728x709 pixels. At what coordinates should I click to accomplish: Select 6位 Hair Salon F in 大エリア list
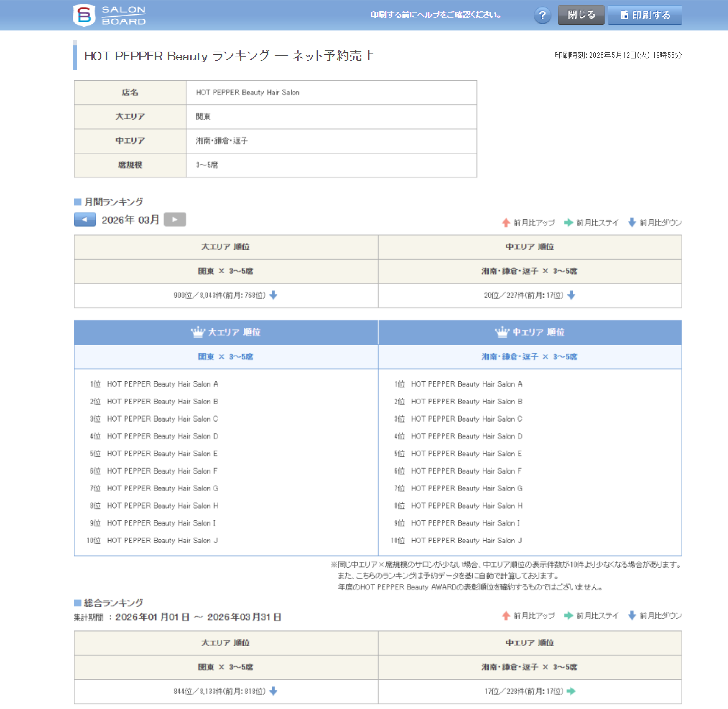point(154,471)
